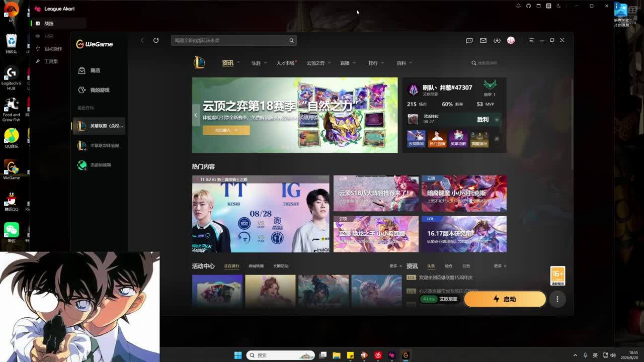The height and width of the screenshot is (362, 644).
Task: Switch to the 正在进行 activity tab
Action: click(x=231, y=266)
